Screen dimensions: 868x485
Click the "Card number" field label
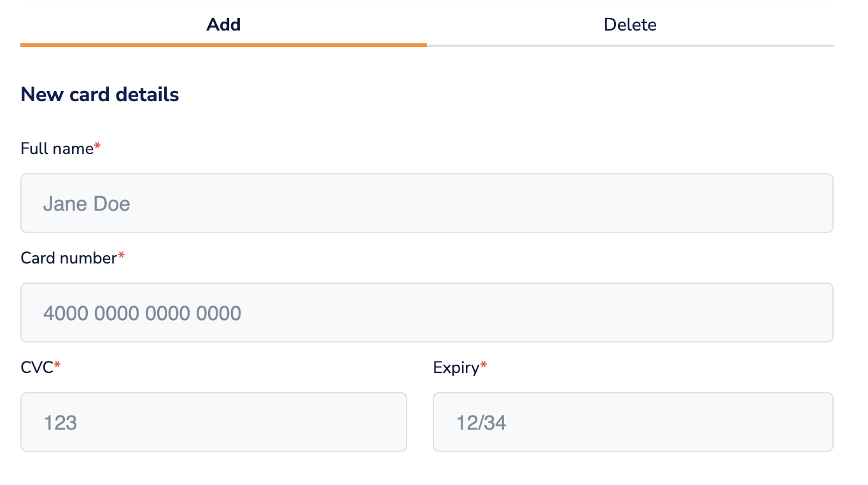(x=69, y=258)
